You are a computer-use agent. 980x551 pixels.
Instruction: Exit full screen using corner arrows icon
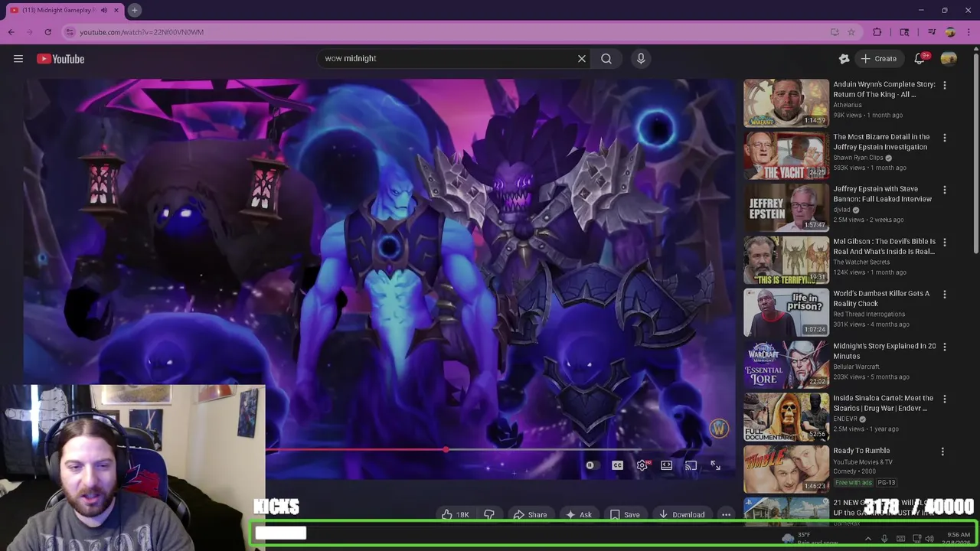pos(715,465)
